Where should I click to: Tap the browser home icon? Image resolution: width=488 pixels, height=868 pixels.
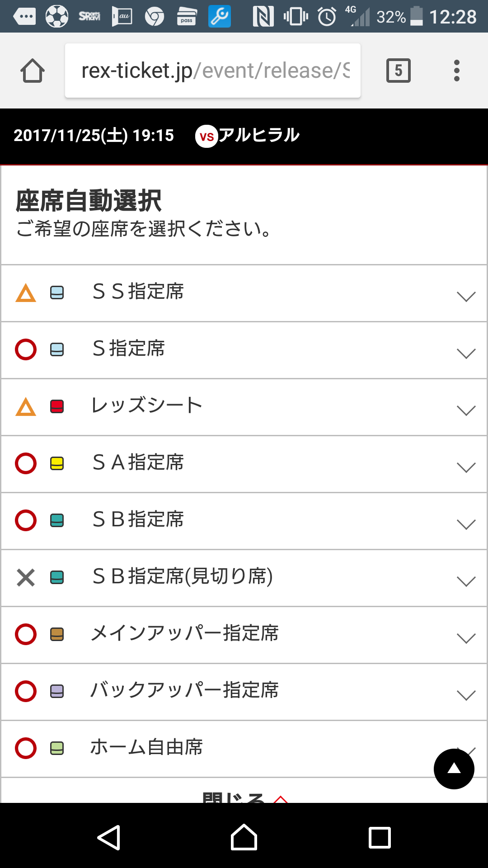33,71
